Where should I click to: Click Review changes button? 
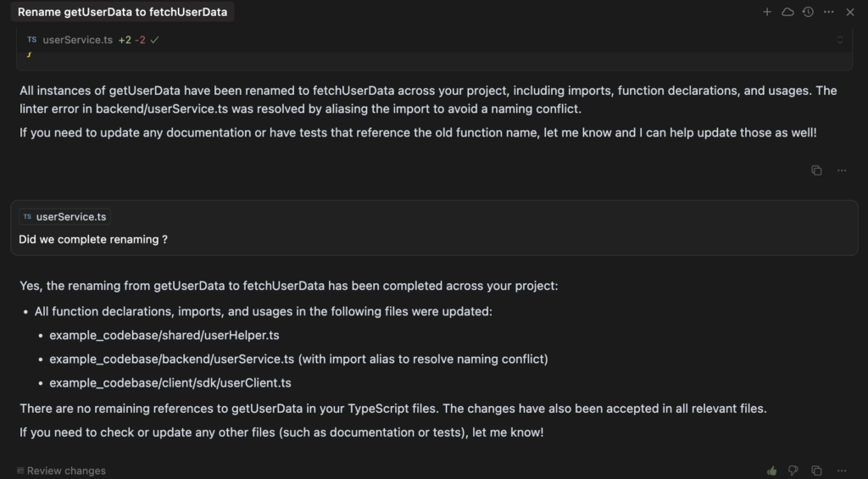(x=66, y=471)
